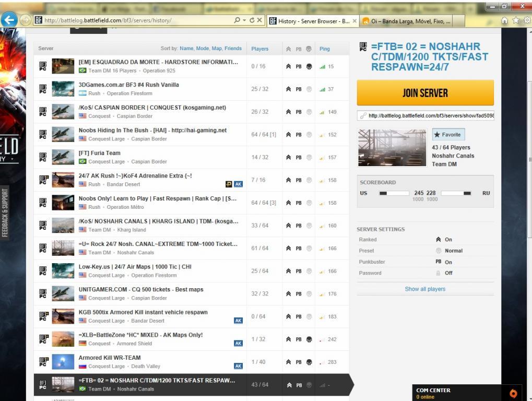The width and height of the screenshot is (532, 401).
Task: Click AK badge on Armored Kill WR-TEAM row
Action: 239,366
